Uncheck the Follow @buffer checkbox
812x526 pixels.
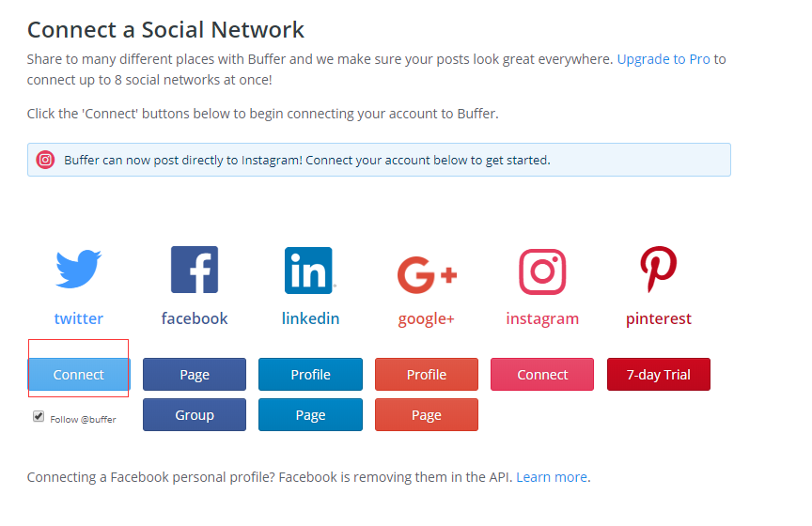coord(39,416)
